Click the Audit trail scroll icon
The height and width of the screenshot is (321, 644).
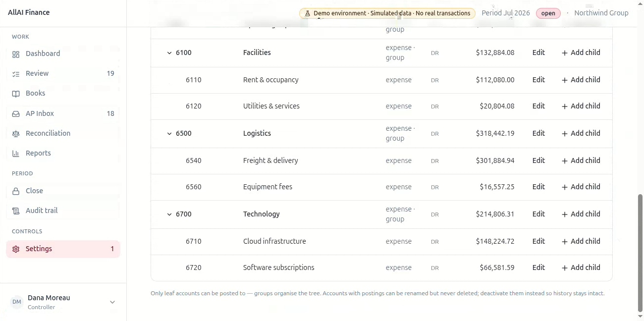[16, 211]
